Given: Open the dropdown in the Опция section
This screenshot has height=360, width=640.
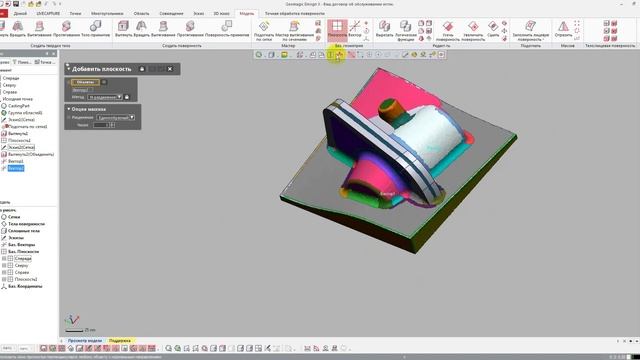Looking at the screenshot, I should click(x=116, y=118).
